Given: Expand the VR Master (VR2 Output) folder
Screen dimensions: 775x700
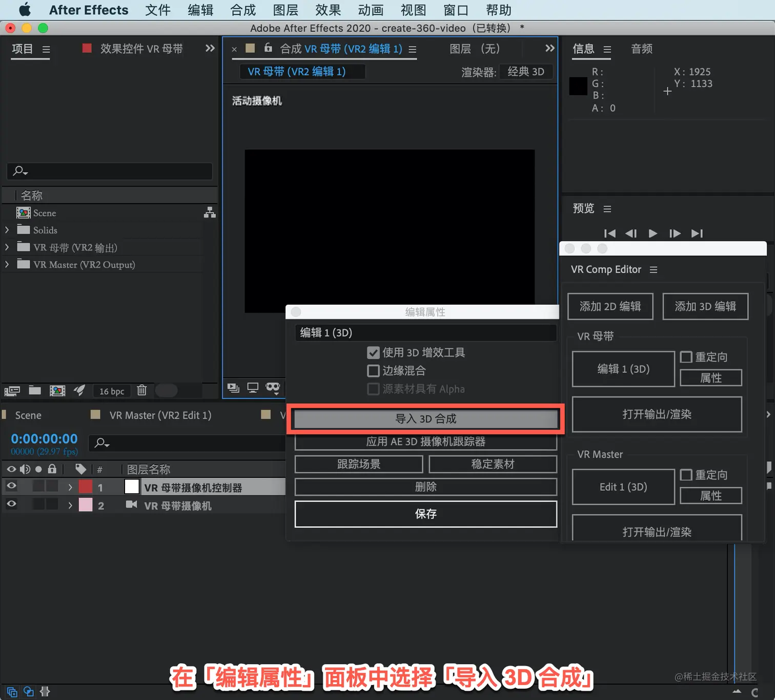Looking at the screenshot, I should [x=7, y=265].
